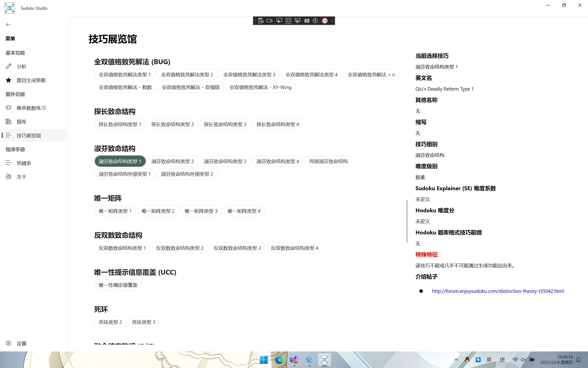Select 反双数致命结构类型 4
Screen dimensions: 588x368
tap(295, 248)
